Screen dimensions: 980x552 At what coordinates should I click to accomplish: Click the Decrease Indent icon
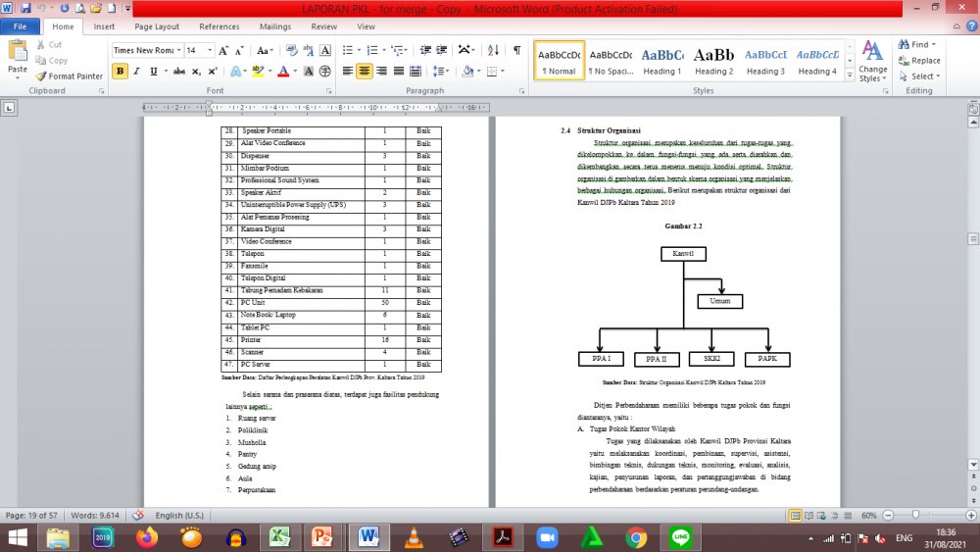tap(425, 50)
